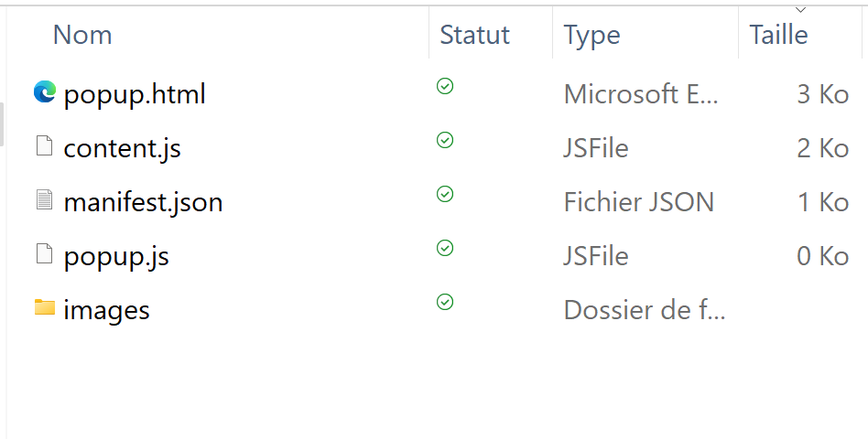Select the manifest.json file name

143,202
